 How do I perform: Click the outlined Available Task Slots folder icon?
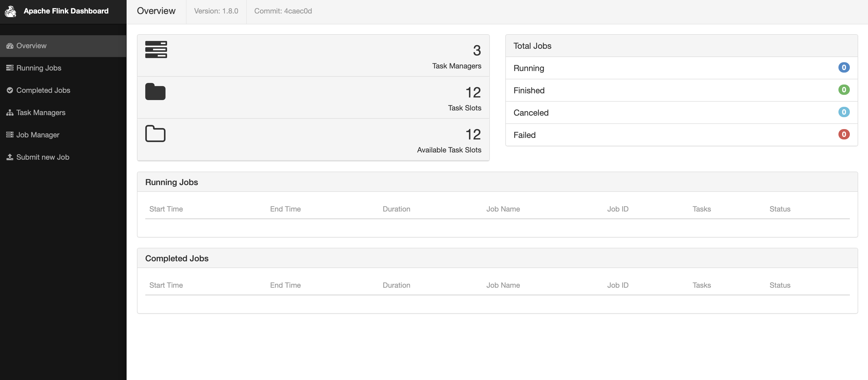pyautogui.click(x=155, y=134)
